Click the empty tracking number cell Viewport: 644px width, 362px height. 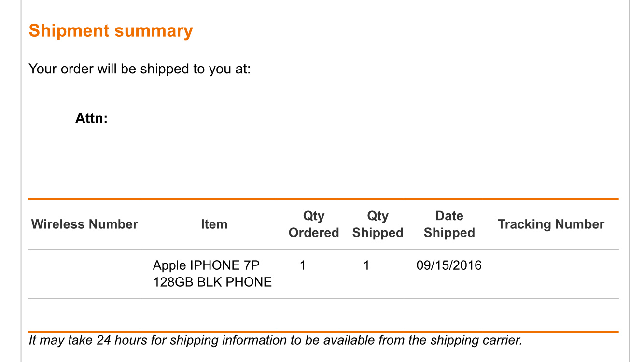coord(551,274)
